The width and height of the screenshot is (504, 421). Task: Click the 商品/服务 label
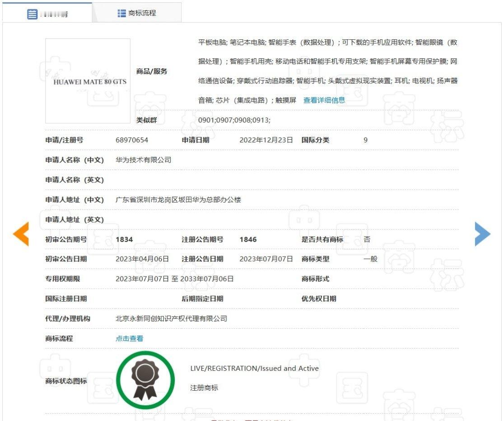(152, 71)
